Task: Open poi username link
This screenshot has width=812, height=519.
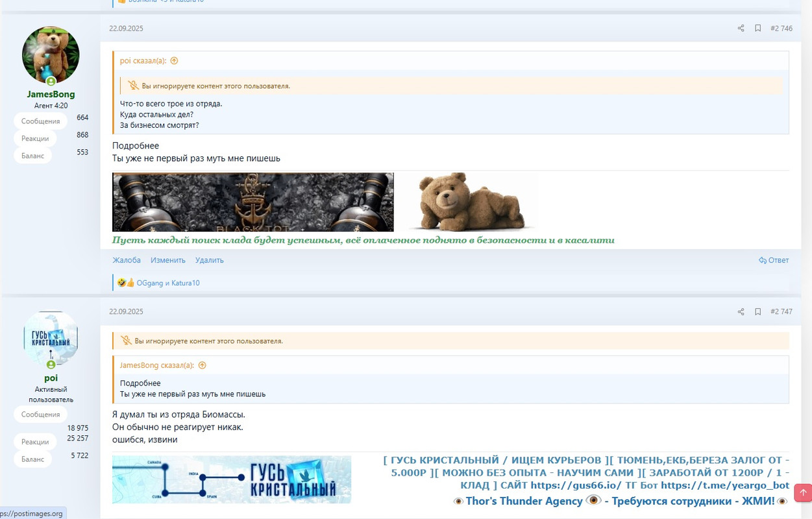Action: coord(51,378)
